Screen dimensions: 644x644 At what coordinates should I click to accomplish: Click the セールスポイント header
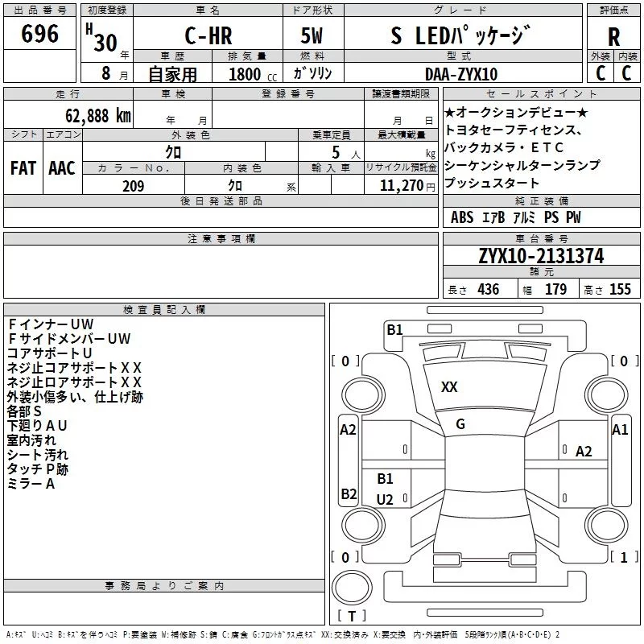click(x=541, y=93)
